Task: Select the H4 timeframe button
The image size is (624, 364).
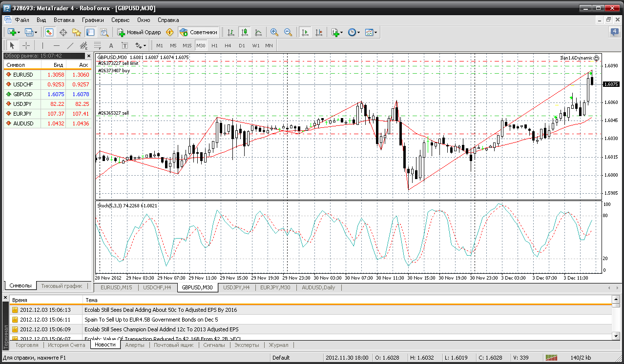Action: pos(228,45)
